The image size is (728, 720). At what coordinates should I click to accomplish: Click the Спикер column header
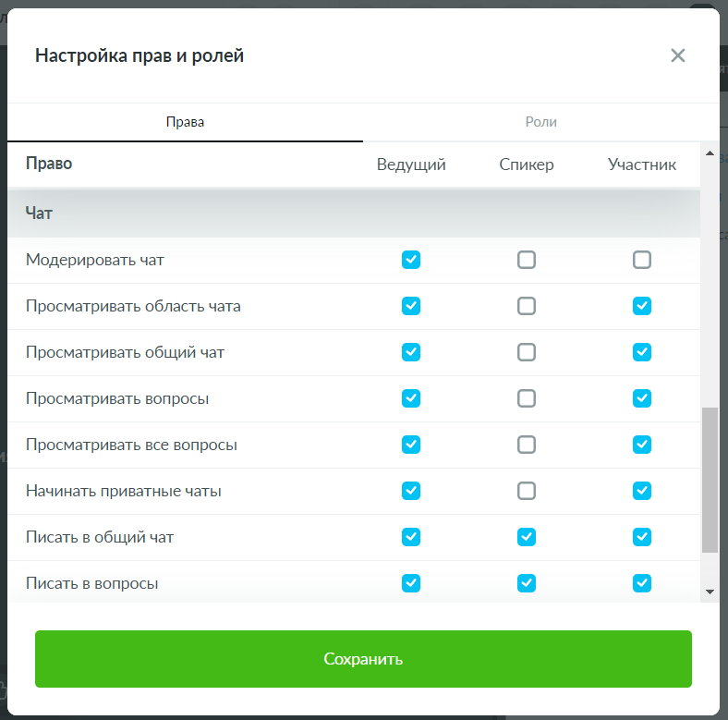tap(527, 165)
